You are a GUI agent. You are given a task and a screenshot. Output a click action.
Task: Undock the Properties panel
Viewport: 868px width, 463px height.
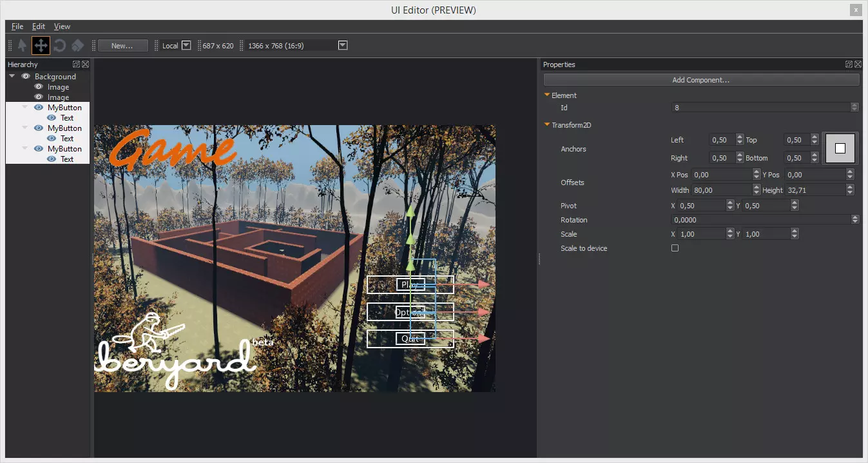pos(849,64)
